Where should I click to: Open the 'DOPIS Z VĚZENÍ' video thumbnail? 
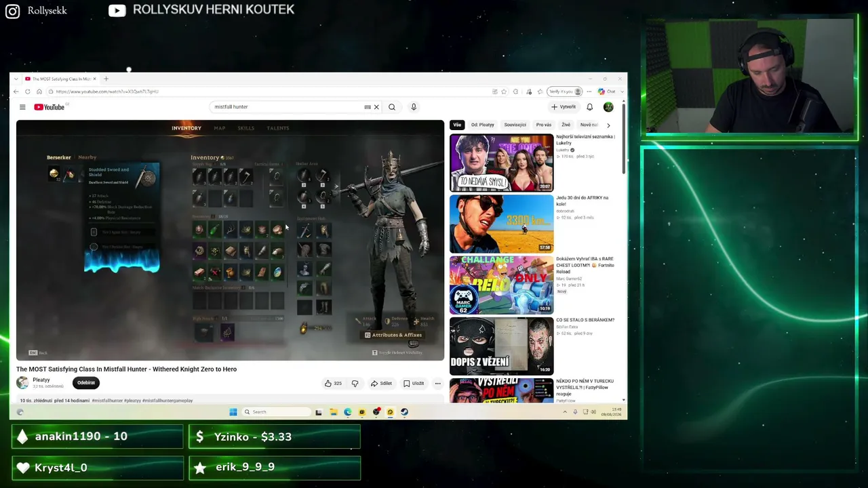pos(501,346)
